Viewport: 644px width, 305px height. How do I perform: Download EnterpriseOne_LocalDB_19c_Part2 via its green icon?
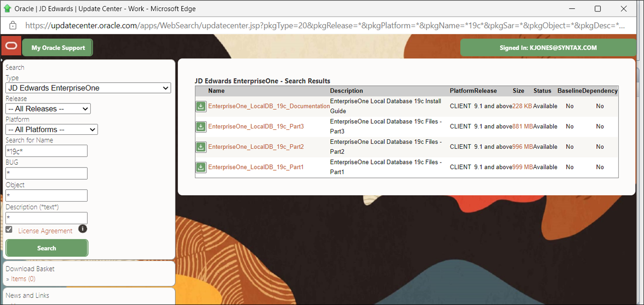[201, 147]
